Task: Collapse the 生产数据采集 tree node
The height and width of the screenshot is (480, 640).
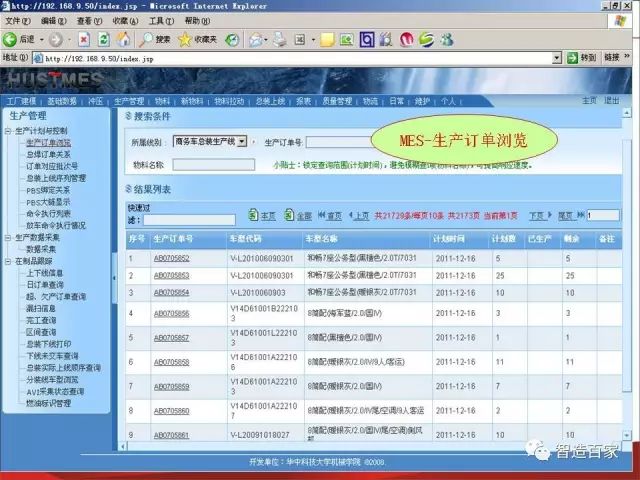Action: (8, 238)
